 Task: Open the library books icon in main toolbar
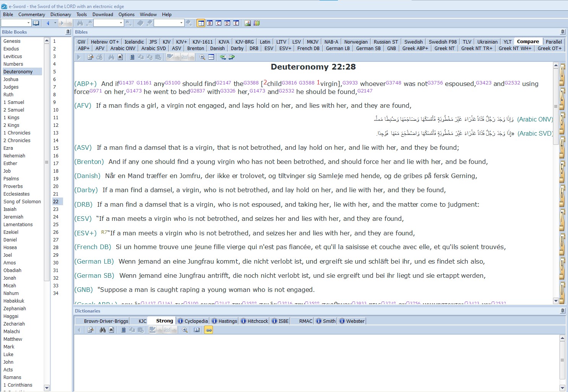pos(256,23)
